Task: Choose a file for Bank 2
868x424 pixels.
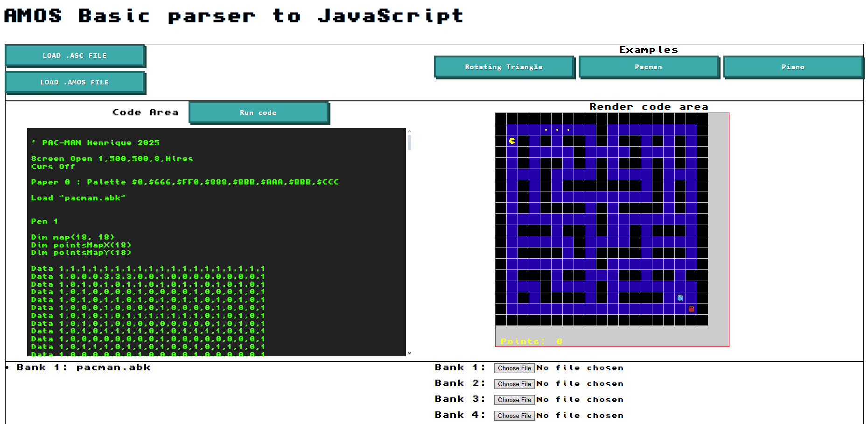Action: [x=514, y=384]
